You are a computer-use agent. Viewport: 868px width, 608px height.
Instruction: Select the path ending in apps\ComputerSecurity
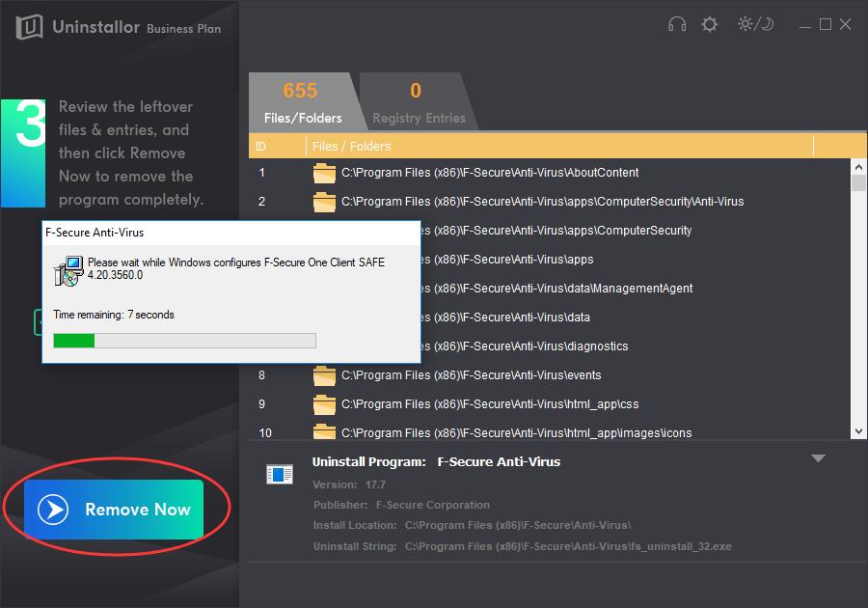[556, 231]
